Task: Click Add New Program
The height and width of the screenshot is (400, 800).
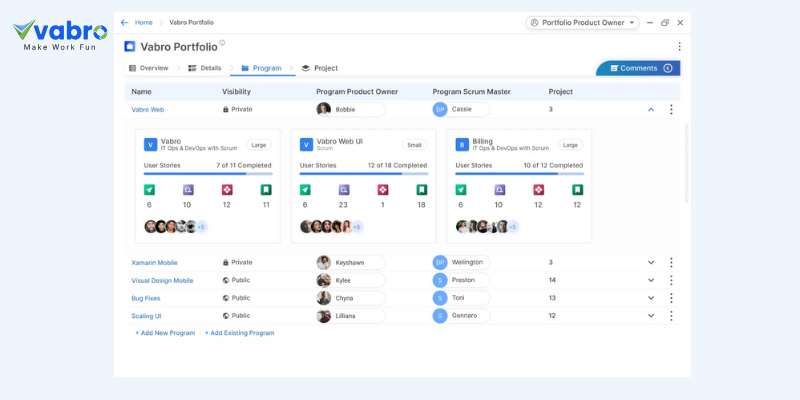Action: coord(165,333)
